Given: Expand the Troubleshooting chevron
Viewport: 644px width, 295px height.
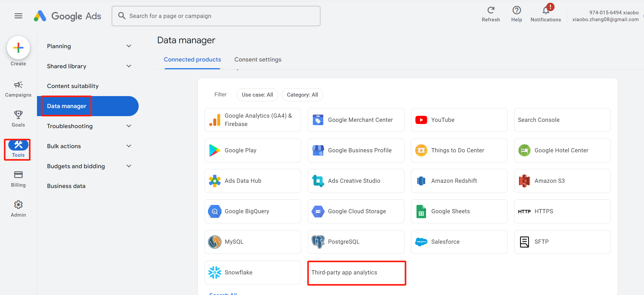Looking at the screenshot, I should pyautogui.click(x=129, y=126).
